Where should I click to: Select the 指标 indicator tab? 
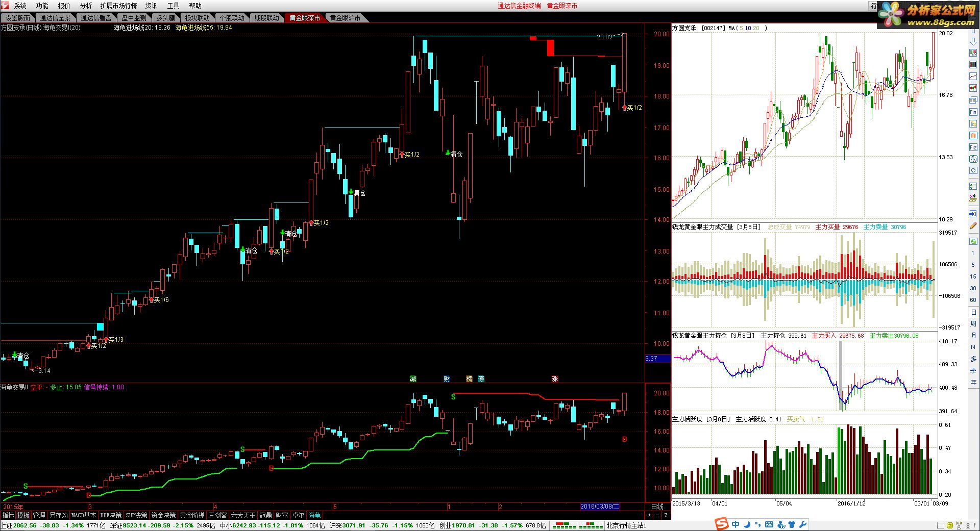(x=8, y=515)
